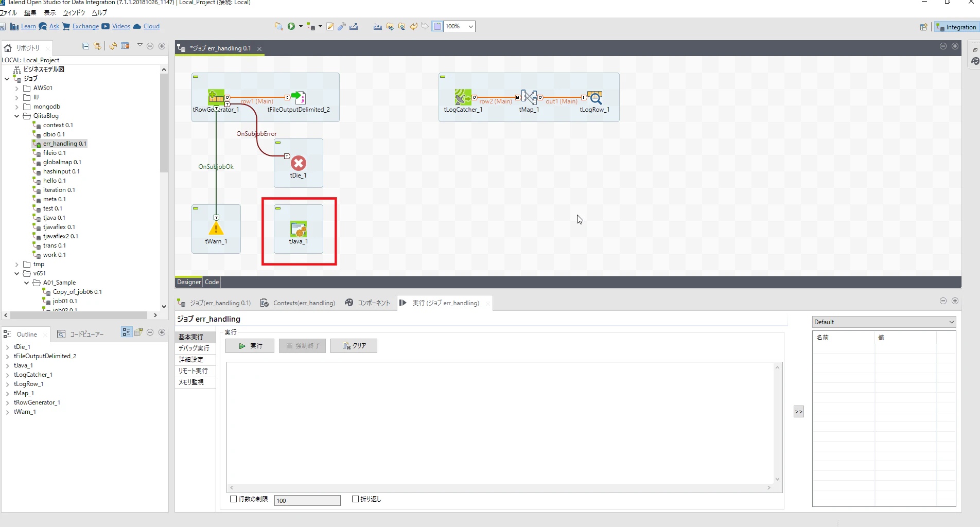Click the 実行 run button
The height and width of the screenshot is (527, 980).
[250, 346]
